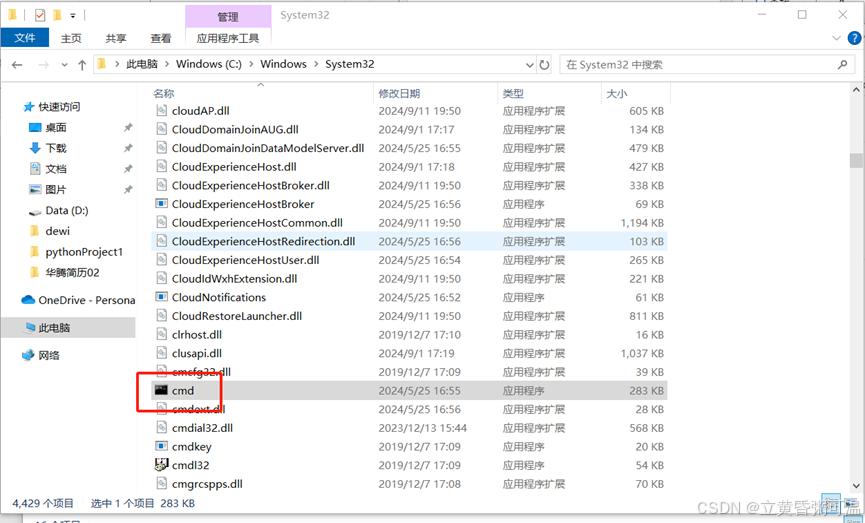Click the cmdkey application icon

(x=161, y=446)
